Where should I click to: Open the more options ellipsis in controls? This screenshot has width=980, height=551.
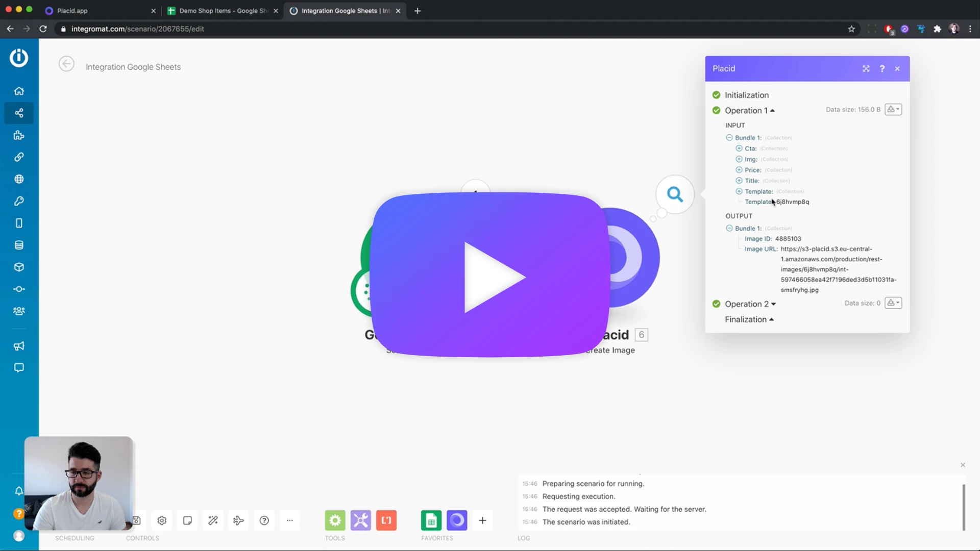click(x=289, y=520)
